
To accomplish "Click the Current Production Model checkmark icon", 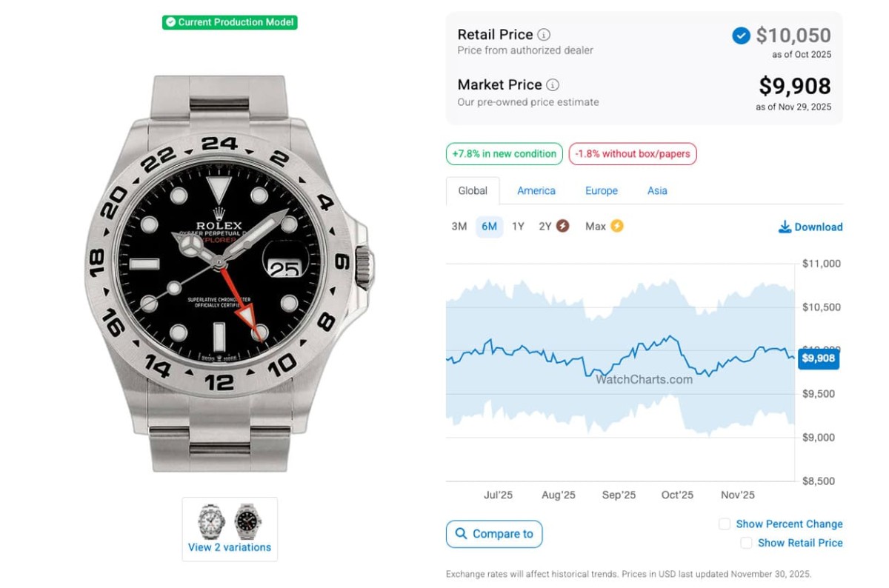I will (x=170, y=22).
